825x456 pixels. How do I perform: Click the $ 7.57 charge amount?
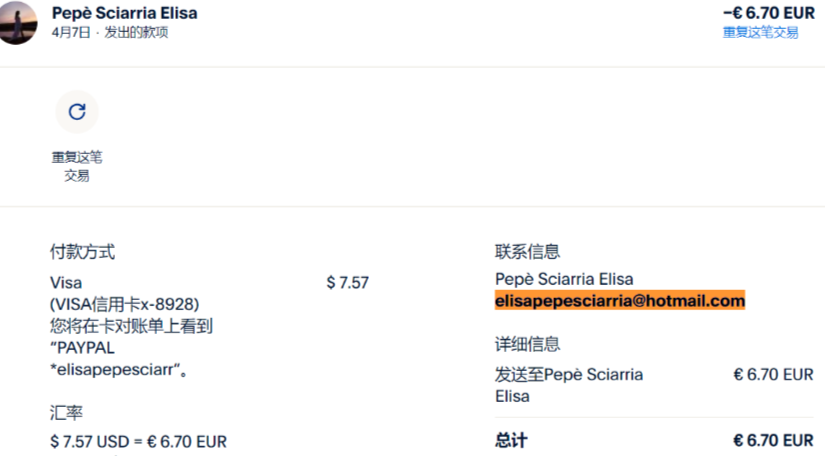(x=347, y=283)
